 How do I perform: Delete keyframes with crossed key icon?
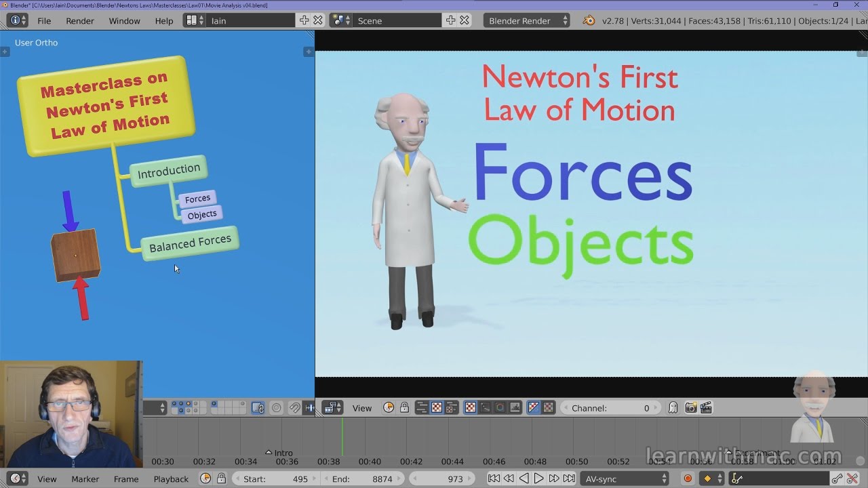point(853,479)
